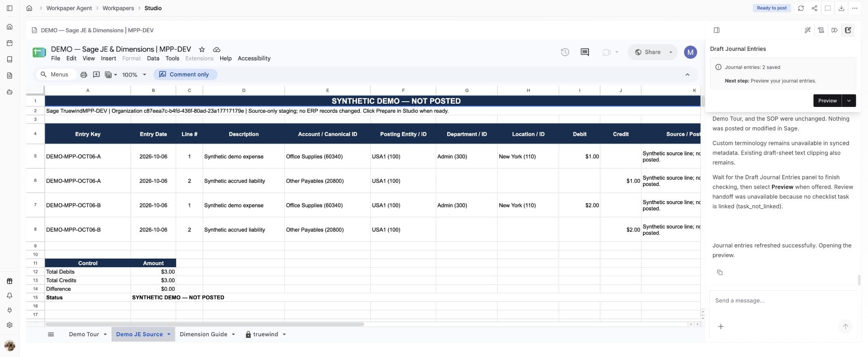Open the home icon in left sidebar
The width and height of the screenshot is (868, 357).
click(x=10, y=27)
